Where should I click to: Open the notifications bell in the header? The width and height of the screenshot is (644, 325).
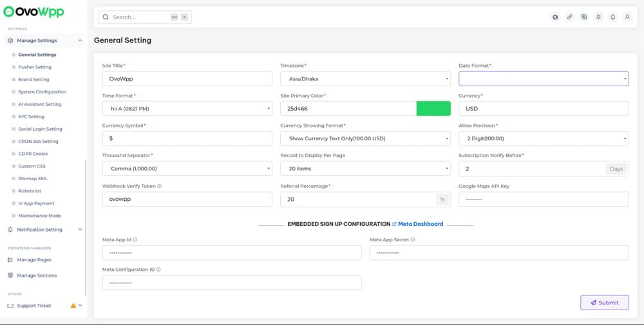pyautogui.click(x=613, y=17)
